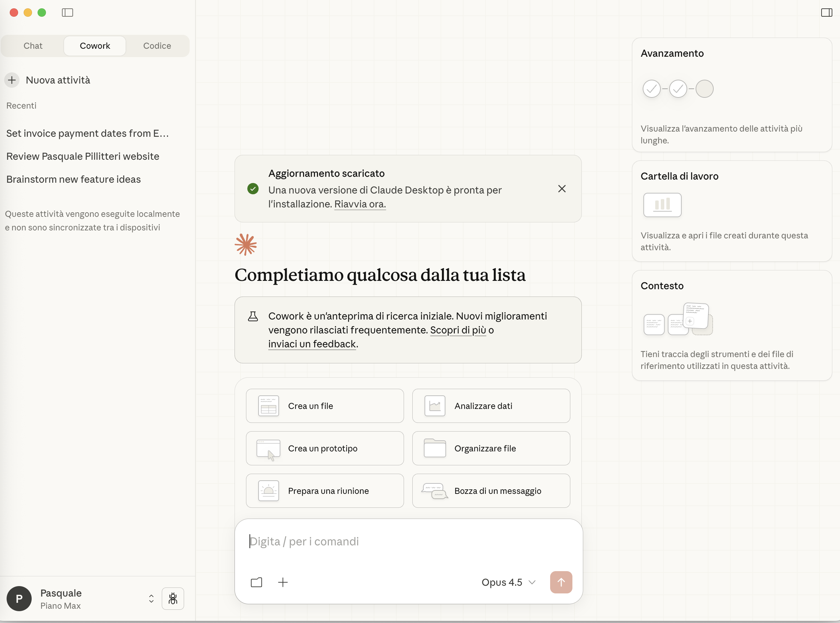840x623 pixels.
Task: Dismiss the Aggiornamento scaricato notification
Action: click(x=562, y=189)
